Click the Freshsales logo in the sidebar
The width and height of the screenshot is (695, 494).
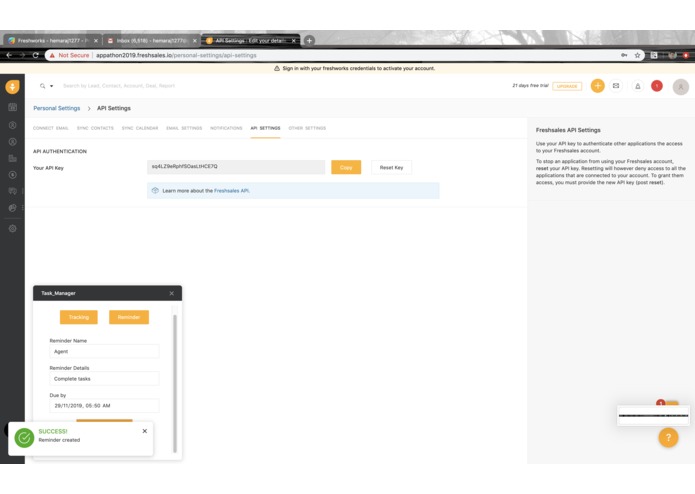click(12, 86)
